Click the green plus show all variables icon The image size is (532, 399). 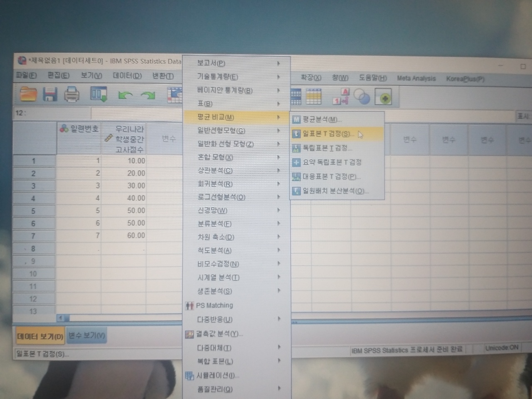pos(383,97)
